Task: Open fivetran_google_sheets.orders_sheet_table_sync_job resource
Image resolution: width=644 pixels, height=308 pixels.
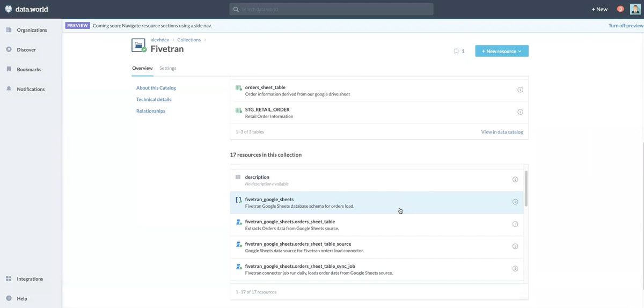Action: click(300, 266)
